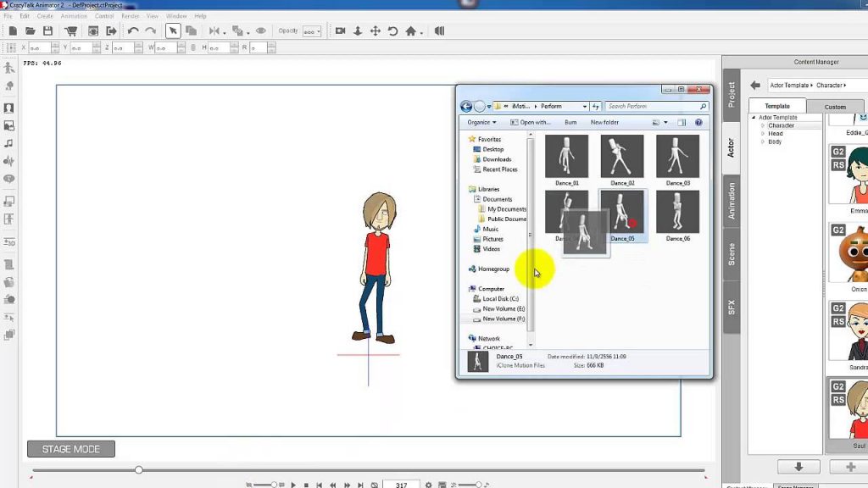Open playback settings gear icon

pos(428,485)
